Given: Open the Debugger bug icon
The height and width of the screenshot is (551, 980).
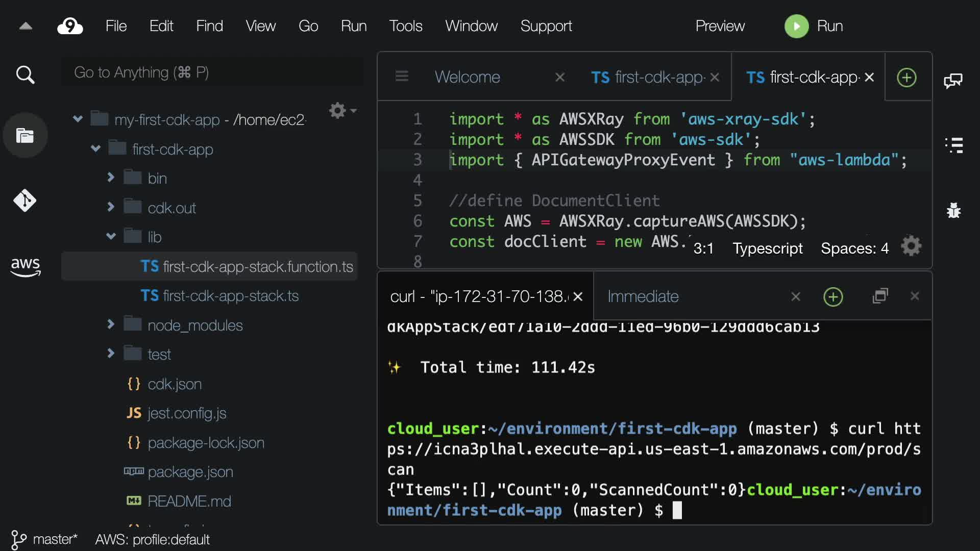Looking at the screenshot, I should point(953,210).
